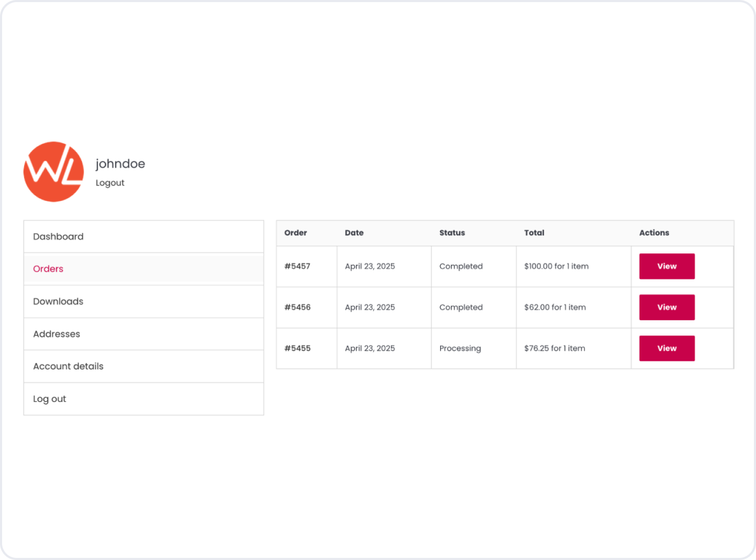756x560 pixels.
Task: Click View on the Processing order #5455
Action: (667, 348)
